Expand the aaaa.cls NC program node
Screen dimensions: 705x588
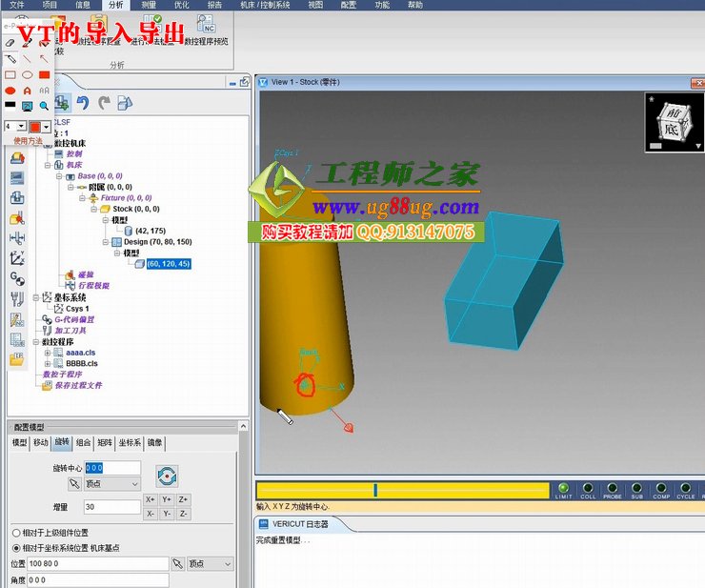click(48, 352)
